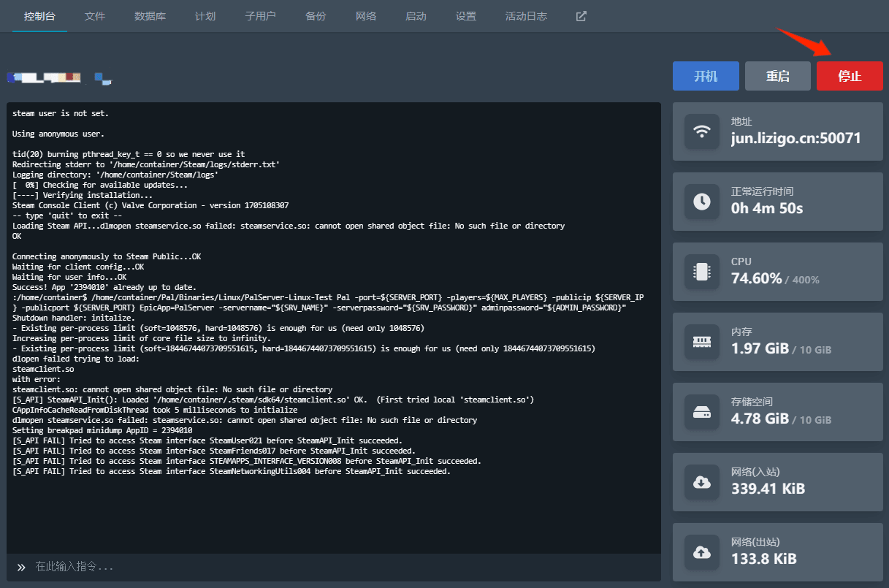Click the 'Shutdown handler: initalize.' console line
Screen dimensions: 889x588
point(74,318)
